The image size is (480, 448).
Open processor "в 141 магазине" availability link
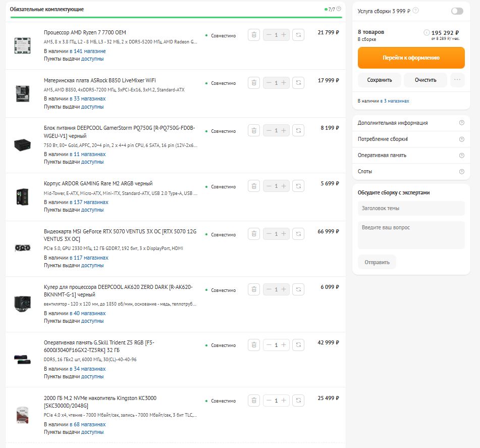click(88, 51)
